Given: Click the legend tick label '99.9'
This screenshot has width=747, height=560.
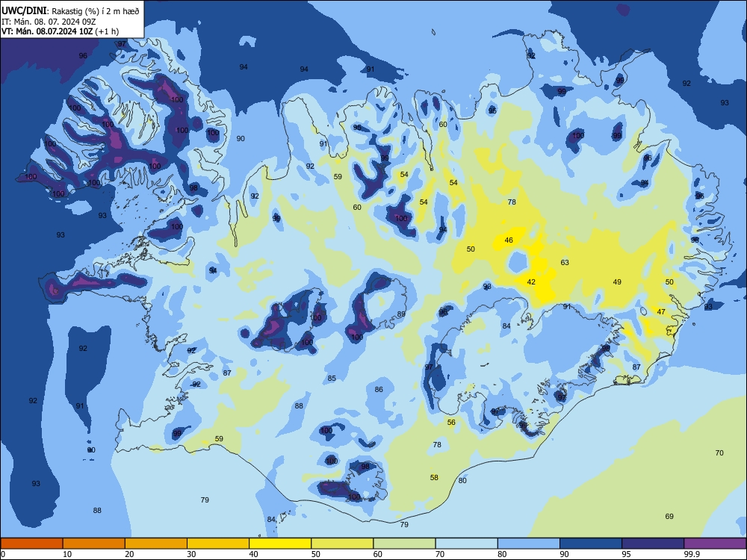Looking at the screenshot, I should point(691,554).
